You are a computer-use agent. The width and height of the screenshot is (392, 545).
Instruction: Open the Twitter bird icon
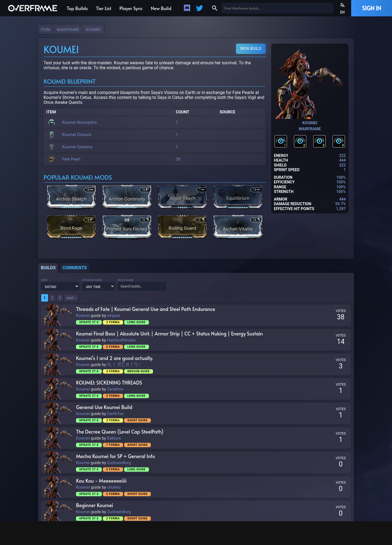pyautogui.click(x=200, y=8)
